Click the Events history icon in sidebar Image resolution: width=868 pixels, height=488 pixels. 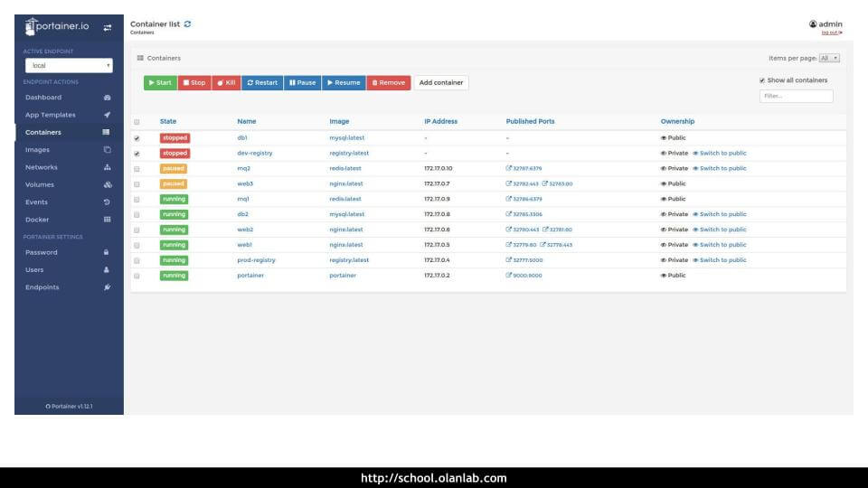click(x=107, y=202)
